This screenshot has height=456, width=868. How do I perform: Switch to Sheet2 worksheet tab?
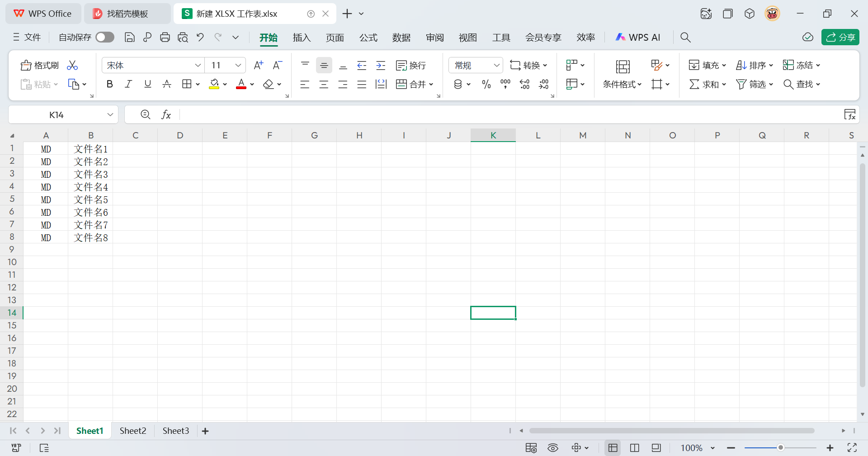pyautogui.click(x=133, y=431)
